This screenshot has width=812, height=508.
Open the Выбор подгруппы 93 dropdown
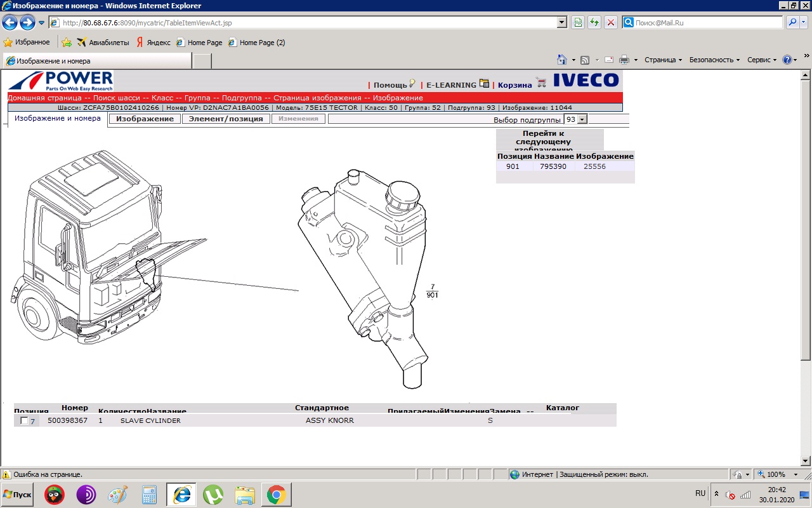(x=576, y=119)
